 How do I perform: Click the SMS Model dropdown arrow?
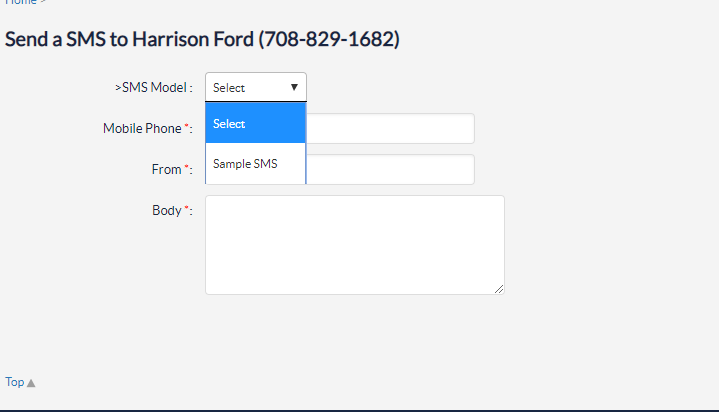[x=294, y=87]
